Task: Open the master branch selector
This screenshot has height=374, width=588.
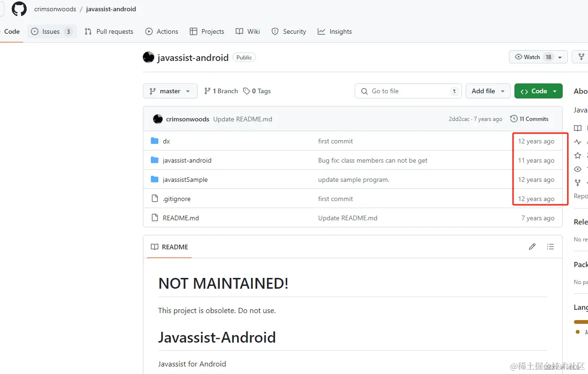Action: click(170, 91)
